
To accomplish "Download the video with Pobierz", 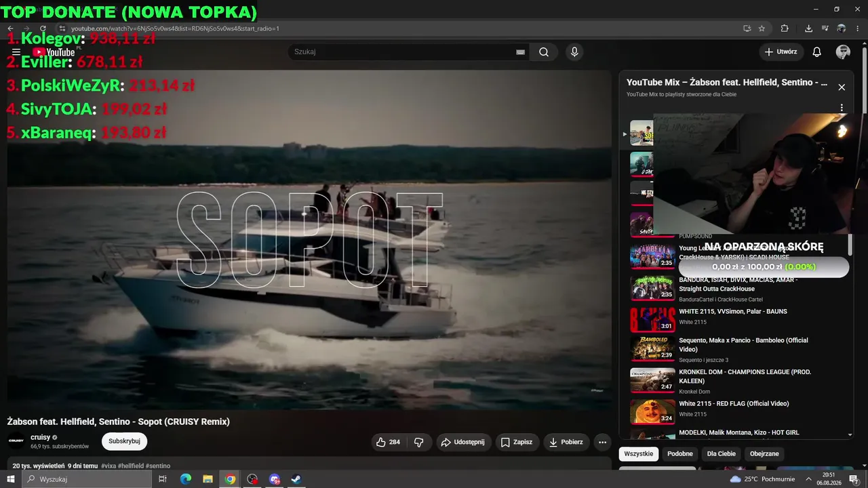I will (566, 442).
